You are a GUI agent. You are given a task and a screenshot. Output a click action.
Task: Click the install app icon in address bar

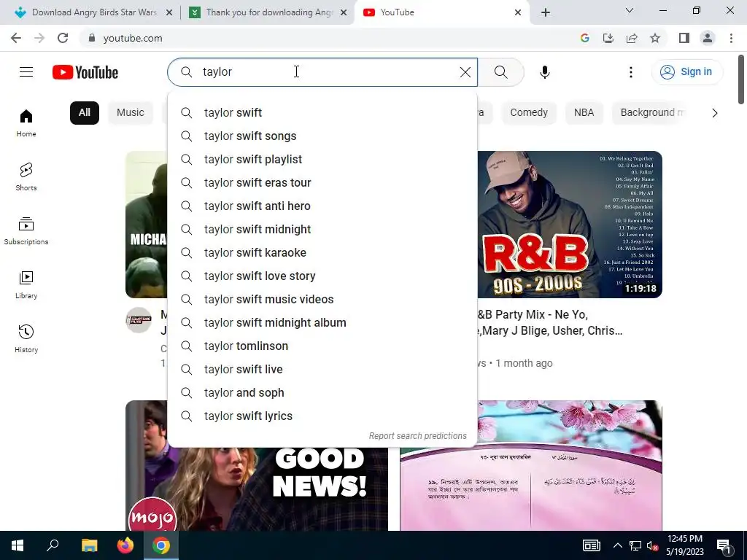click(608, 38)
